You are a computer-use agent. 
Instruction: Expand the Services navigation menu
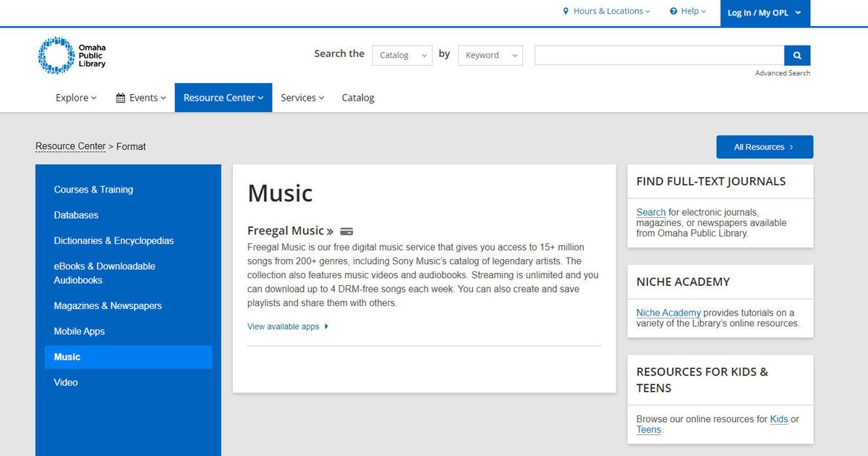coord(302,98)
